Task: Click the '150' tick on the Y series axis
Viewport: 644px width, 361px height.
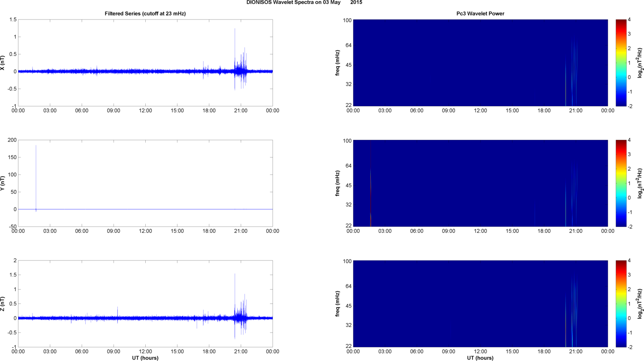Action: coord(12,158)
